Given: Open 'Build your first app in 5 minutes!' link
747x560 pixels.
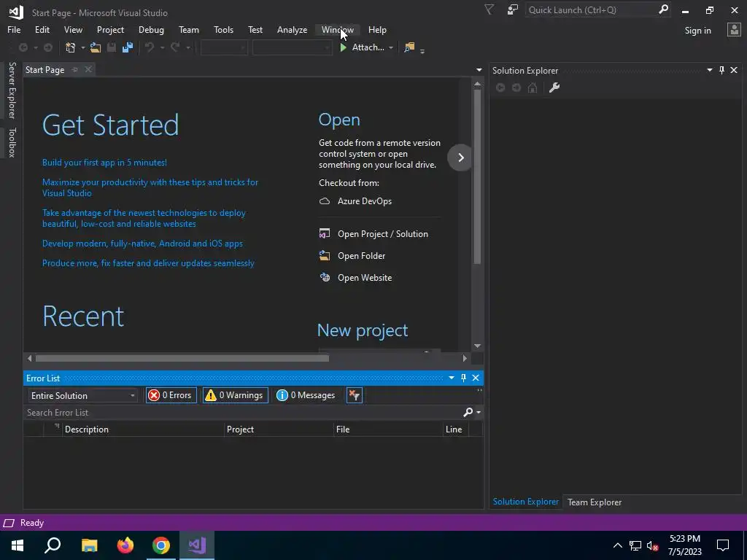Looking at the screenshot, I should pyautogui.click(x=104, y=163).
